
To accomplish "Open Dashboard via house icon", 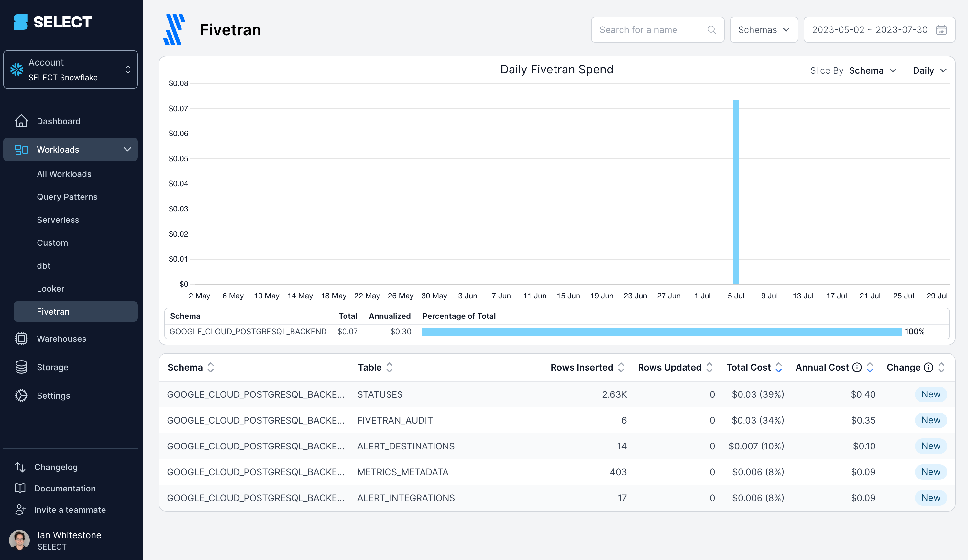I will pyautogui.click(x=21, y=121).
